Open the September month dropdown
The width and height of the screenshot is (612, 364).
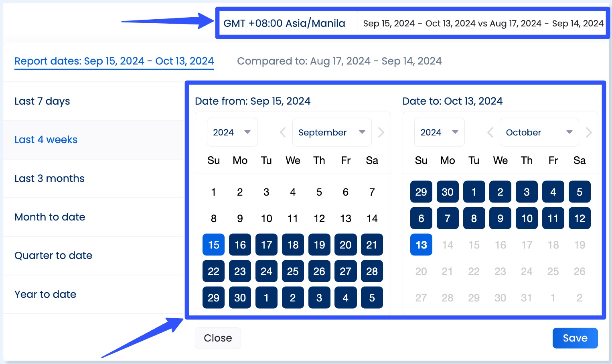click(332, 132)
